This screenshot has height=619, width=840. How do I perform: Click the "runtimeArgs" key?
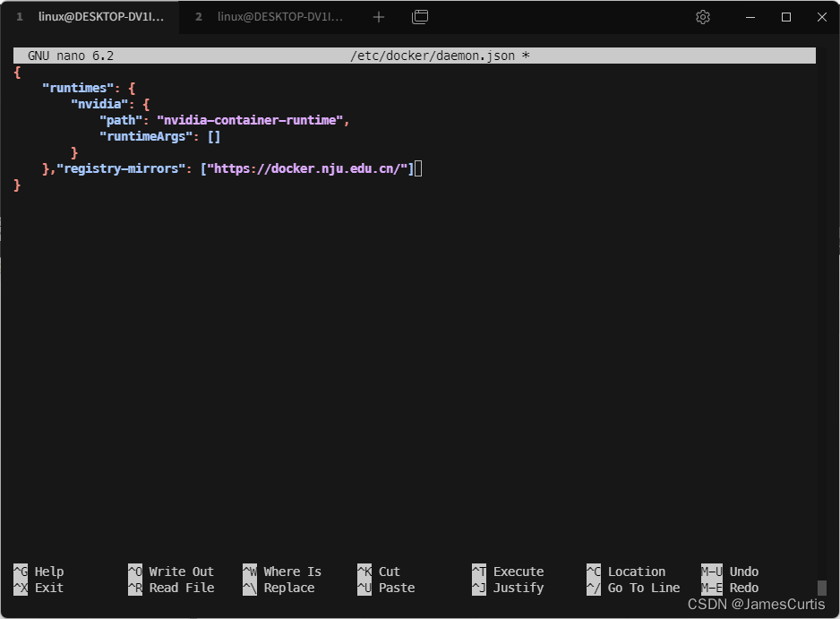tap(146, 136)
